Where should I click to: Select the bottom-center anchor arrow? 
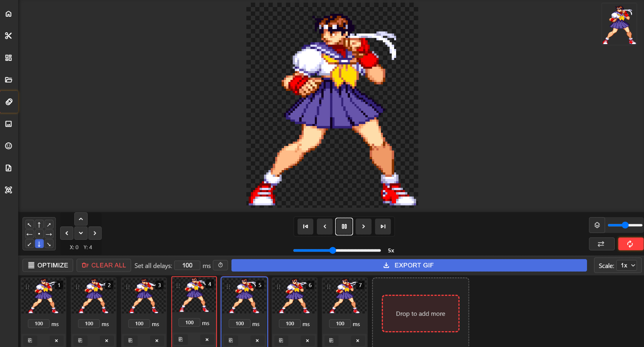coord(39,244)
